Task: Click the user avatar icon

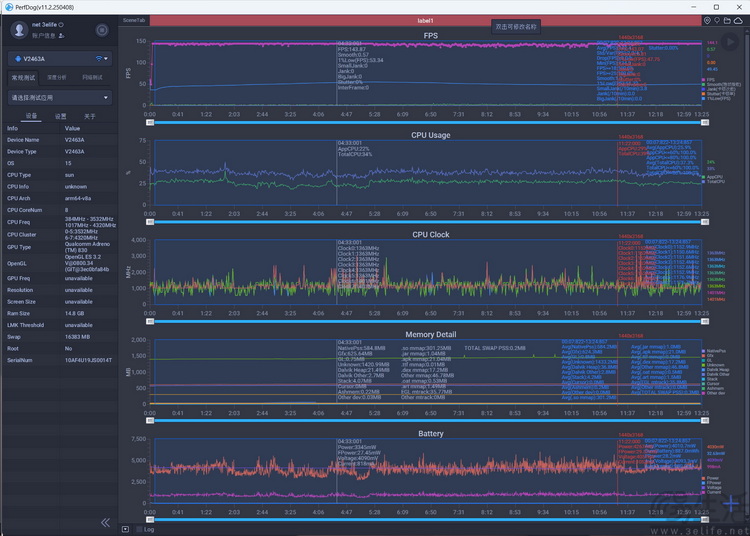Action: [19, 30]
